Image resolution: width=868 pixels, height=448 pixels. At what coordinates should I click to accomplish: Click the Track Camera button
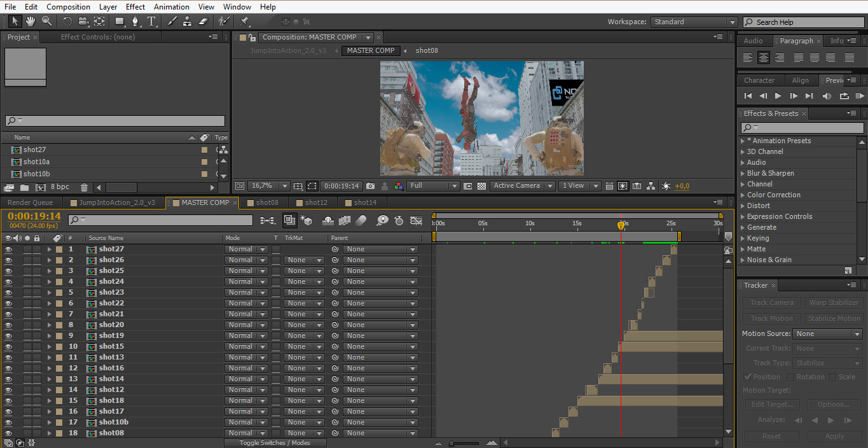(772, 303)
